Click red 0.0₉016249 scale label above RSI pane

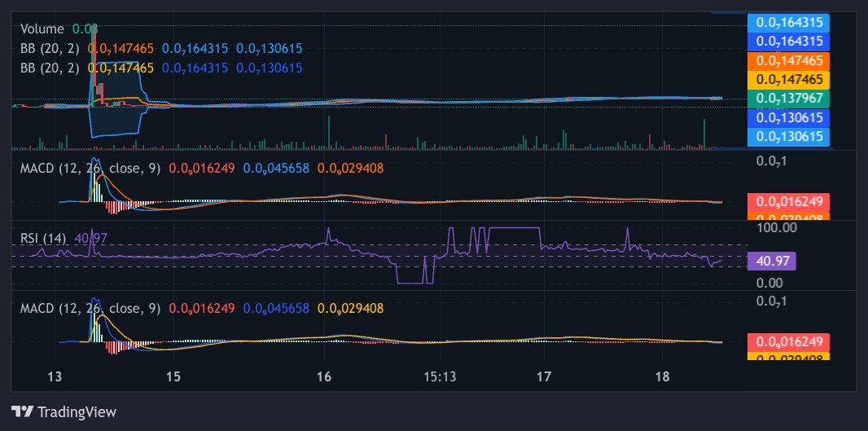[x=789, y=201]
